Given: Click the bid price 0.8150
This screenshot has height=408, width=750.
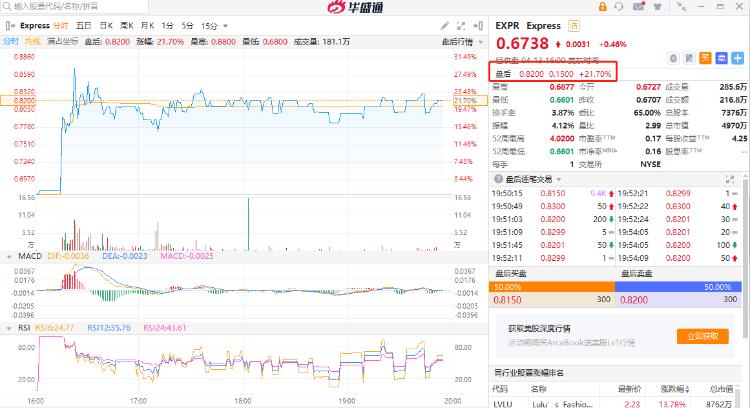Looking at the screenshot, I should point(507,300).
